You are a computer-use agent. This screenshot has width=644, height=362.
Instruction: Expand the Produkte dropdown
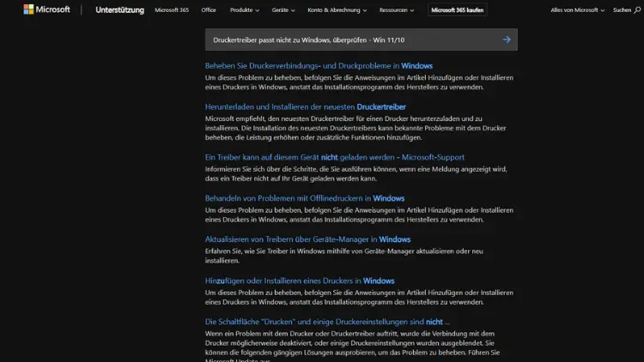pos(245,9)
